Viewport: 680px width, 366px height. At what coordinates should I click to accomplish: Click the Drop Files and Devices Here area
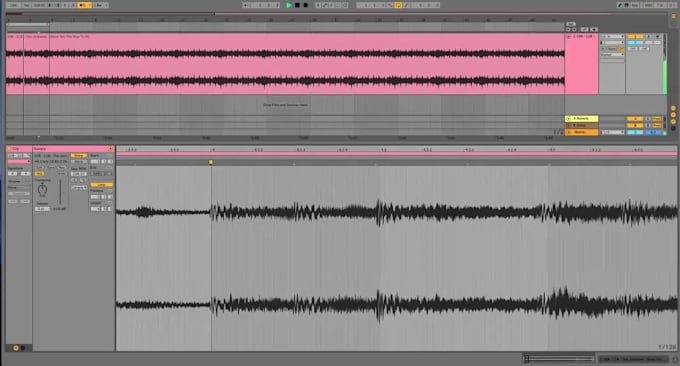tap(285, 105)
